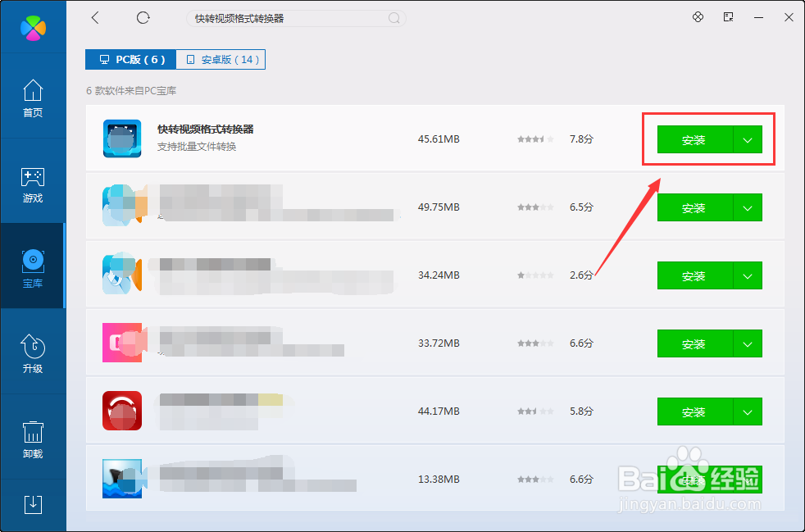Click the red headphone icon in 44.17MB row
The height and width of the screenshot is (532, 805).
(x=122, y=411)
